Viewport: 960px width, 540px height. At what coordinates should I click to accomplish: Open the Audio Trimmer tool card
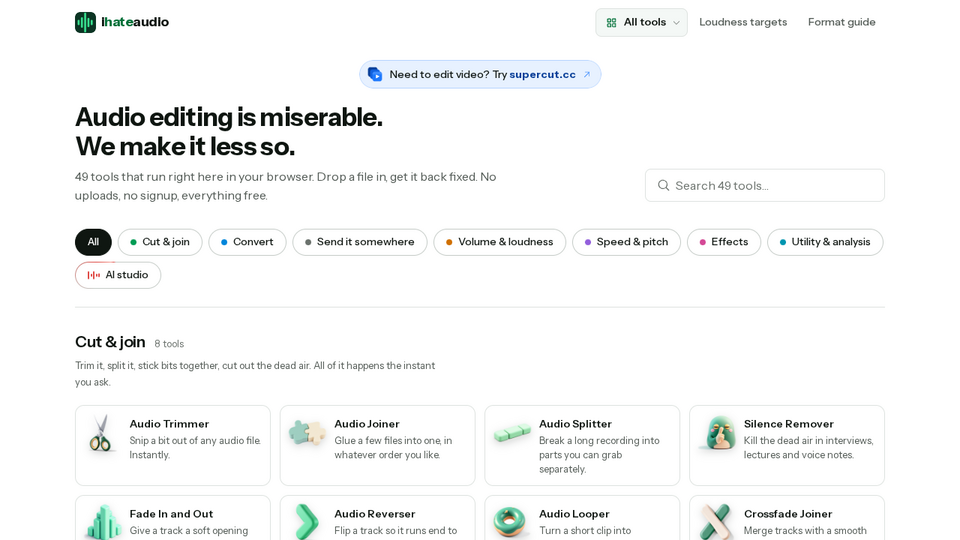[x=173, y=445]
